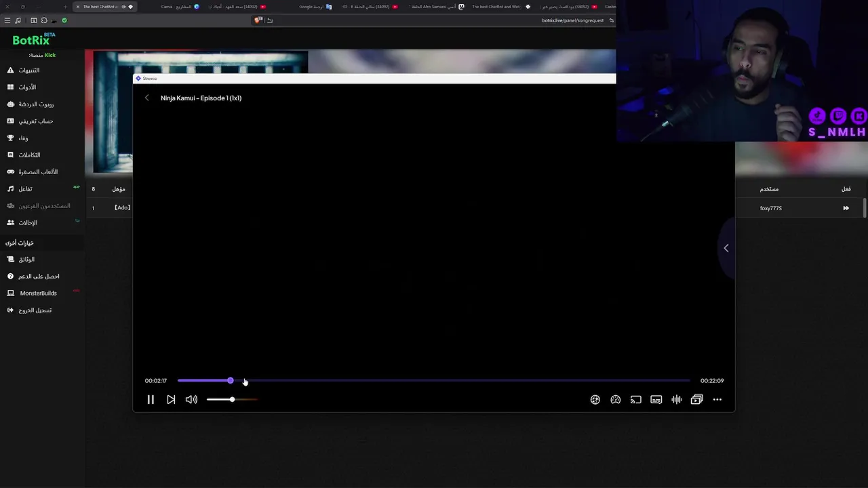Open the Stremio more options menu
Screen dimensions: 868x488
[x=717, y=400]
